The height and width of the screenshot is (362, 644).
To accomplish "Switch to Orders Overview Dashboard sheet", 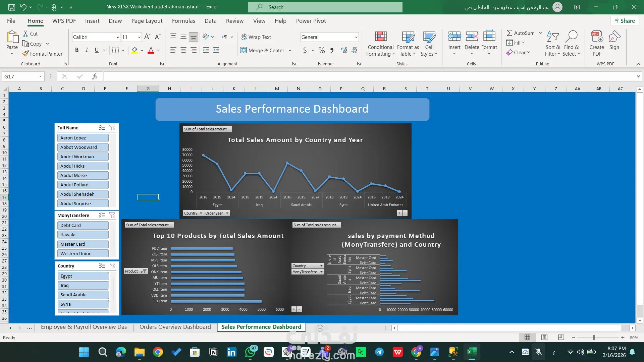I will (175, 327).
